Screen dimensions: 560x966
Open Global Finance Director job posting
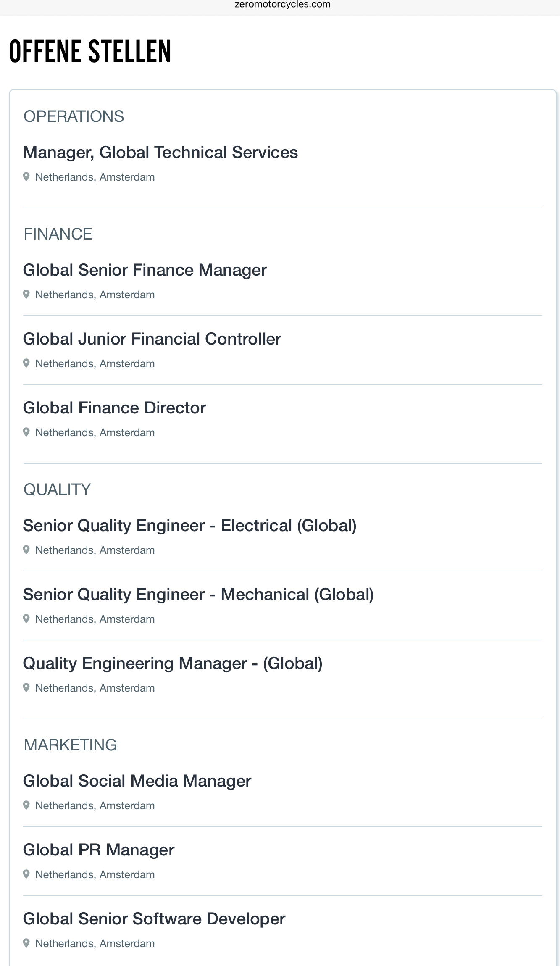(114, 408)
